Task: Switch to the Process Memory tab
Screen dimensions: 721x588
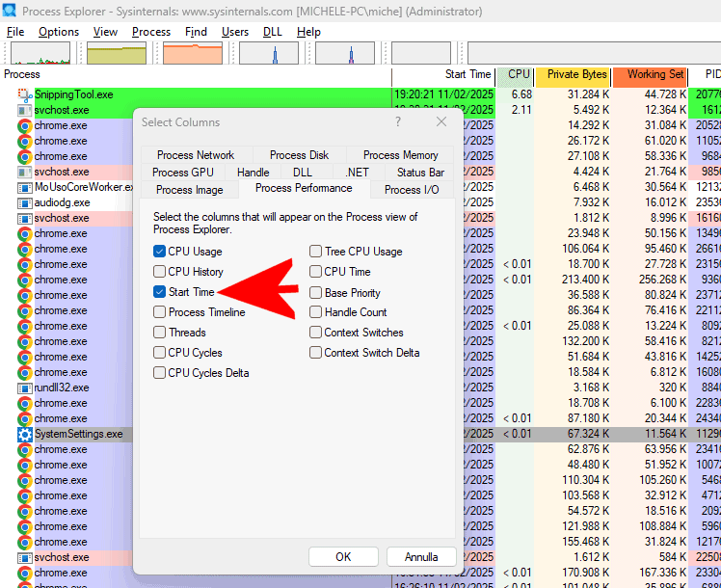Action: (401, 155)
